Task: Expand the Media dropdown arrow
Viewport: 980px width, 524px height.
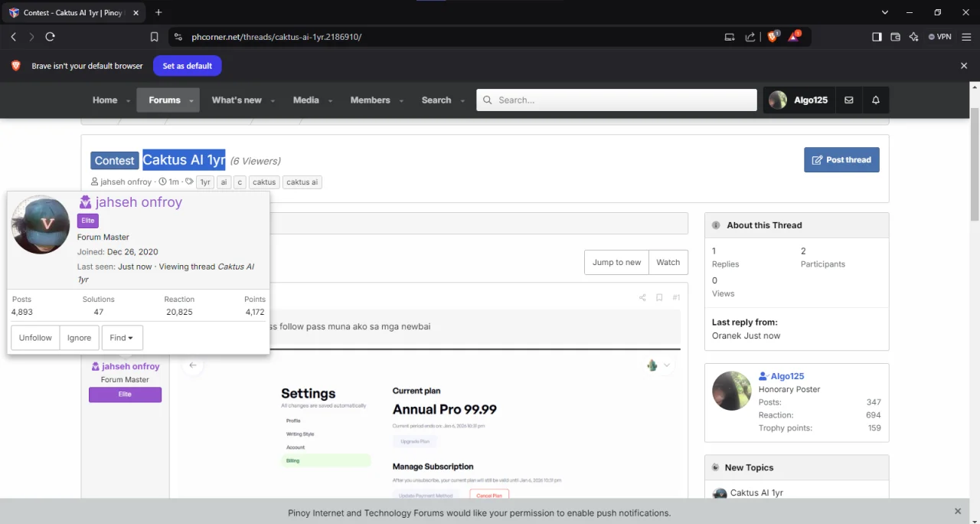Action: [330, 100]
